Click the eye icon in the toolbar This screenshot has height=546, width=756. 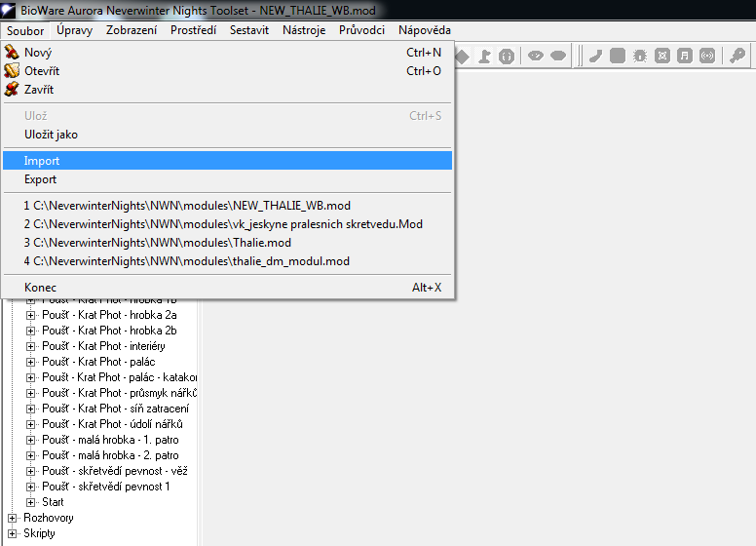(x=535, y=56)
